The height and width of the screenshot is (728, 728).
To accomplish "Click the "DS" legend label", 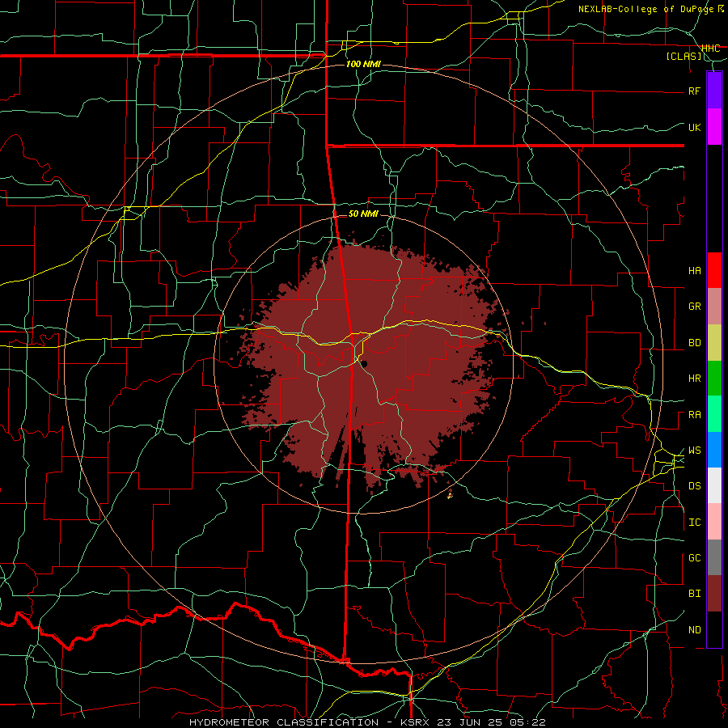I will tap(694, 486).
